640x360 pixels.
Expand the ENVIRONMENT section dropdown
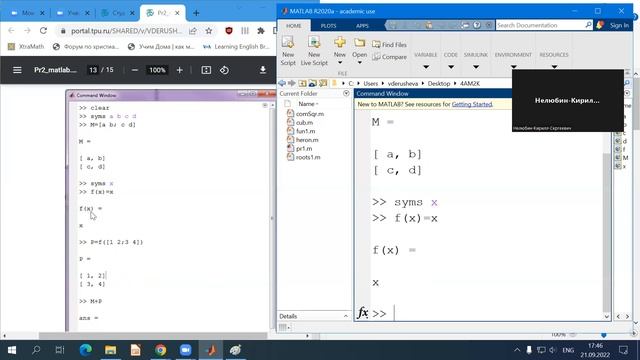(x=513, y=67)
